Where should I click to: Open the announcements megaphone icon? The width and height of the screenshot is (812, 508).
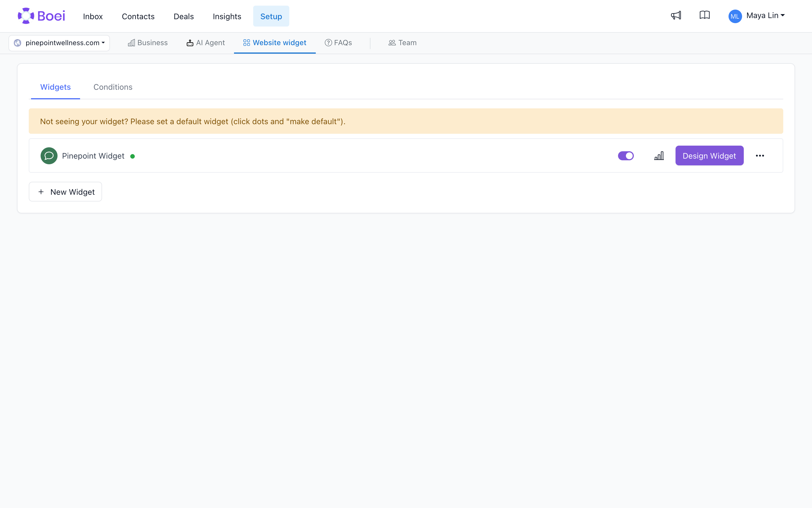pos(676,16)
